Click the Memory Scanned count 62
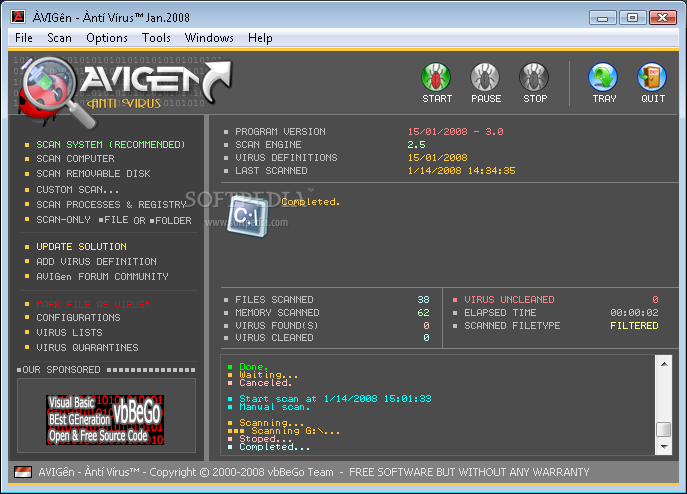Screen dimensions: 687x494 423,313
